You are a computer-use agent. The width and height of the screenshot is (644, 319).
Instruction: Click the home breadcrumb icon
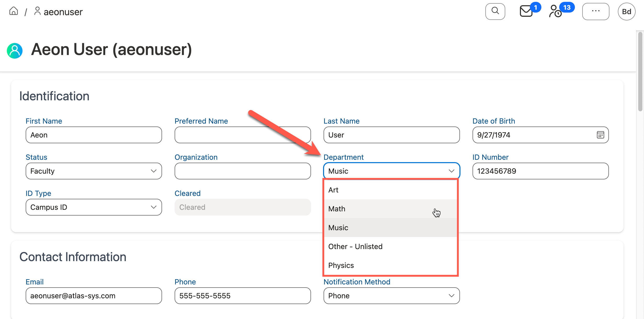[x=13, y=11]
